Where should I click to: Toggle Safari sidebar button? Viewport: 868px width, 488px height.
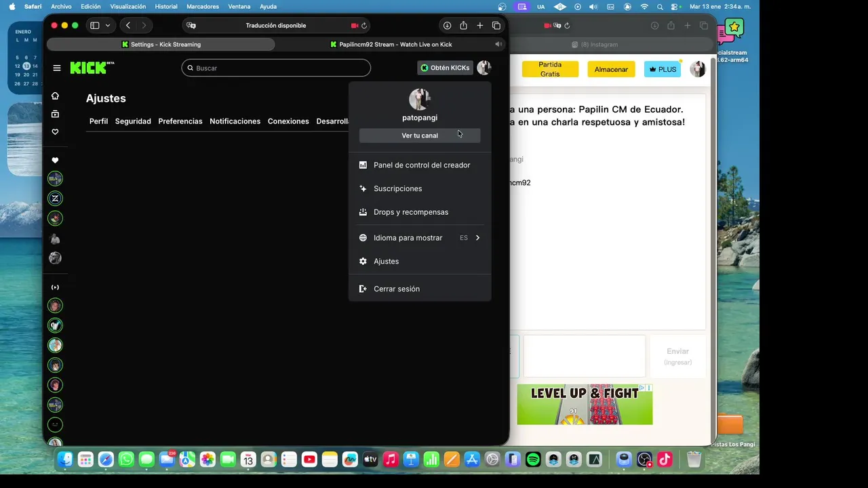(x=94, y=26)
